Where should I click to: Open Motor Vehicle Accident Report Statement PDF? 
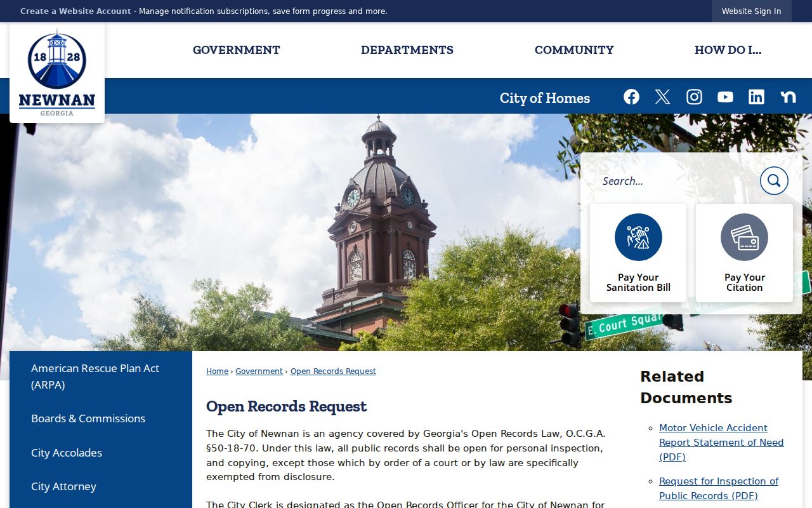click(x=721, y=443)
